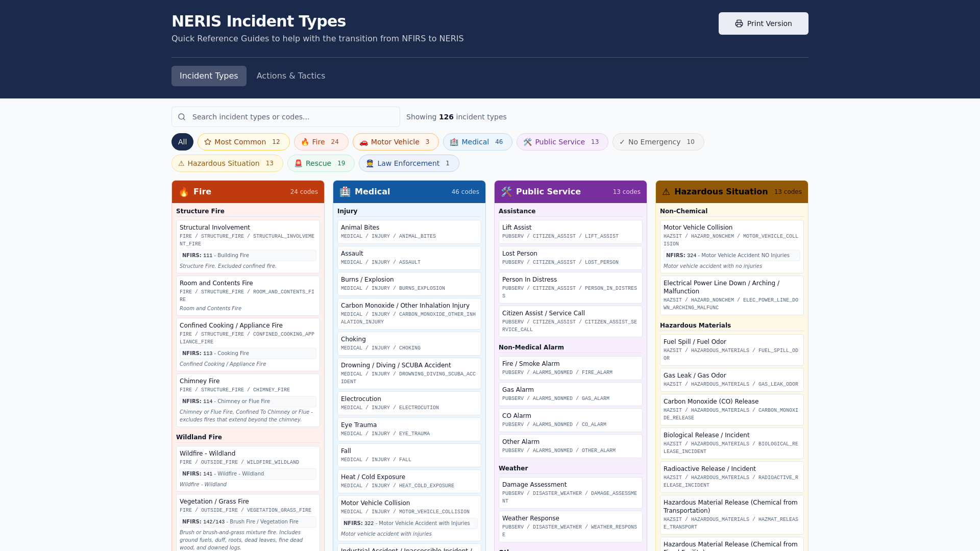Click the Weather Response card

pos(571,527)
